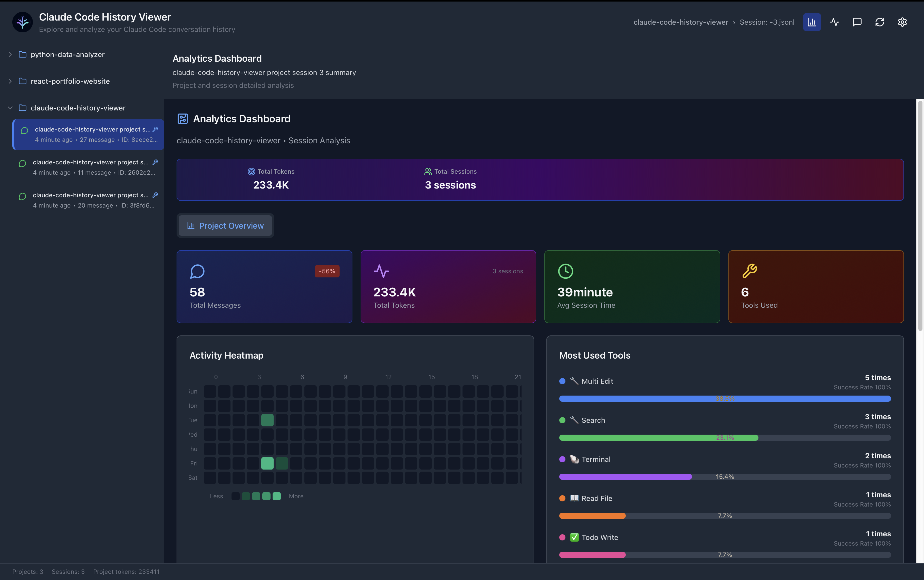
Task: Click the brightest legend swatch next to More
Action: click(276, 496)
